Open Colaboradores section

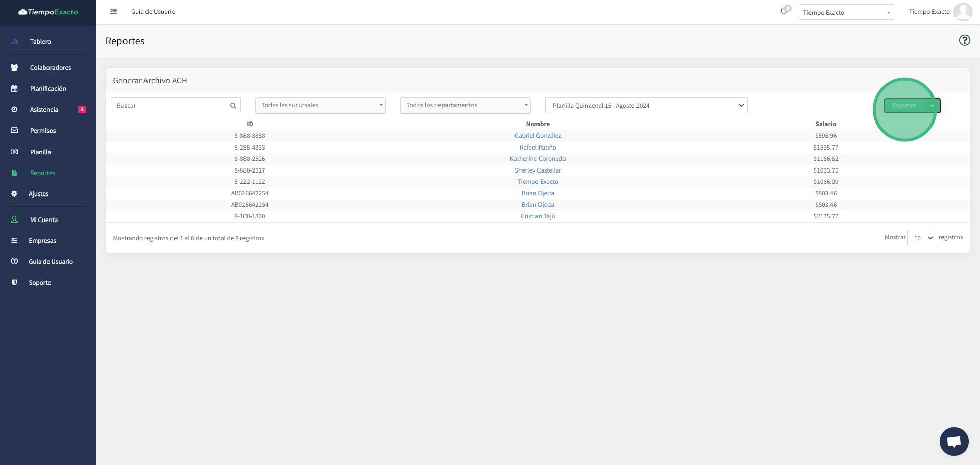(x=50, y=68)
